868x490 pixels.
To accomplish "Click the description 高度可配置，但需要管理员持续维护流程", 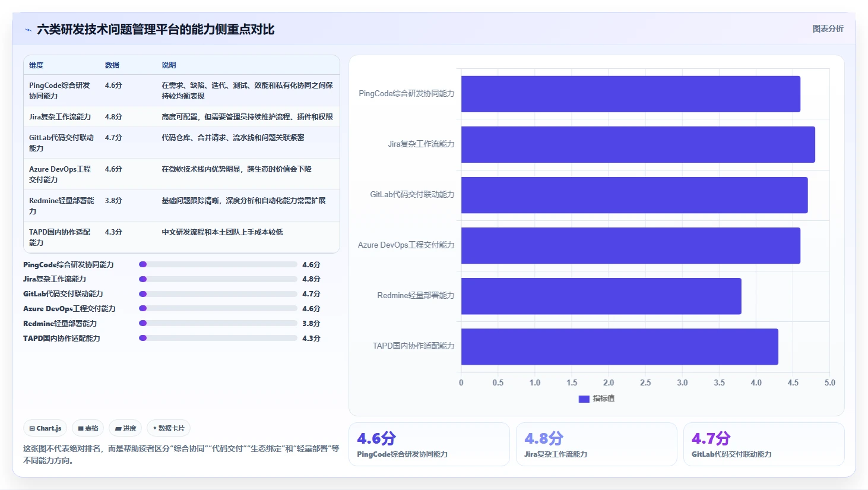I will pyautogui.click(x=247, y=117).
